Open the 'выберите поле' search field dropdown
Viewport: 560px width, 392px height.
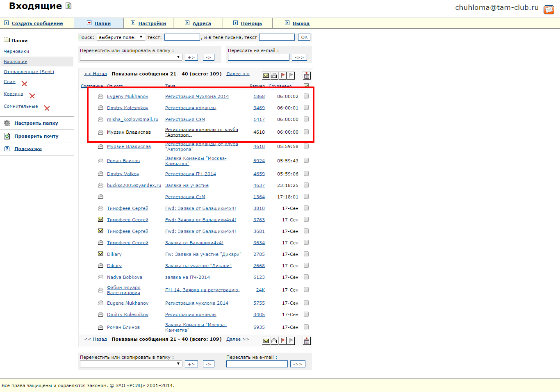(121, 37)
